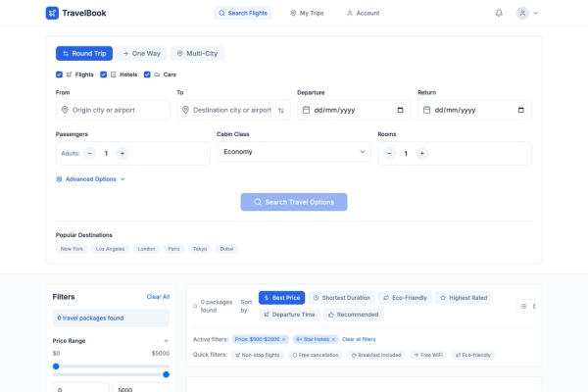588x392 pixels.
Task: Sort by Best Price
Action: pos(281,298)
